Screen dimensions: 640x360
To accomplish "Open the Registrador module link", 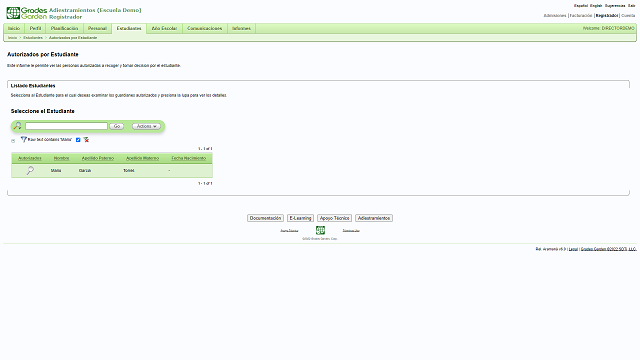I will coord(607,16).
